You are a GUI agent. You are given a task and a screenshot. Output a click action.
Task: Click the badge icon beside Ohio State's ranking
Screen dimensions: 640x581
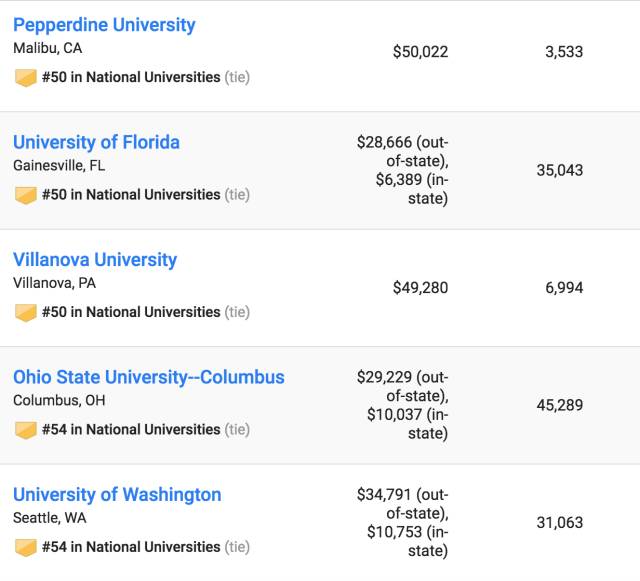[x=25, y=430]
